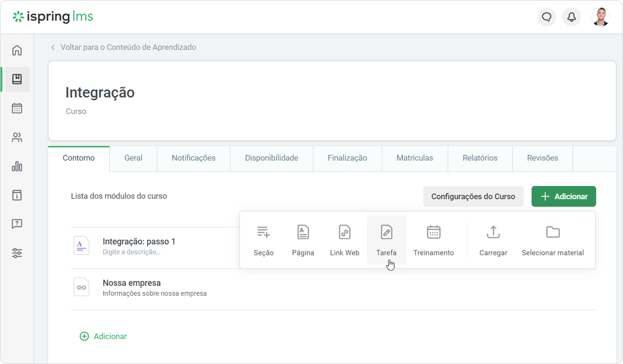
Task: Open the Nossa empresa module item
Action: [131, 283]
